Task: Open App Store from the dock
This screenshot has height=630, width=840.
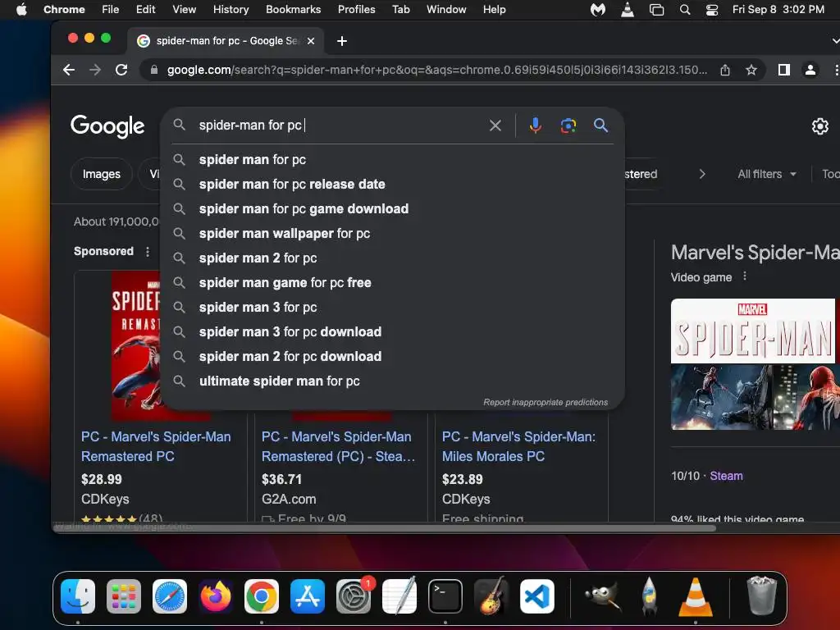Action: tap(308, 596)
